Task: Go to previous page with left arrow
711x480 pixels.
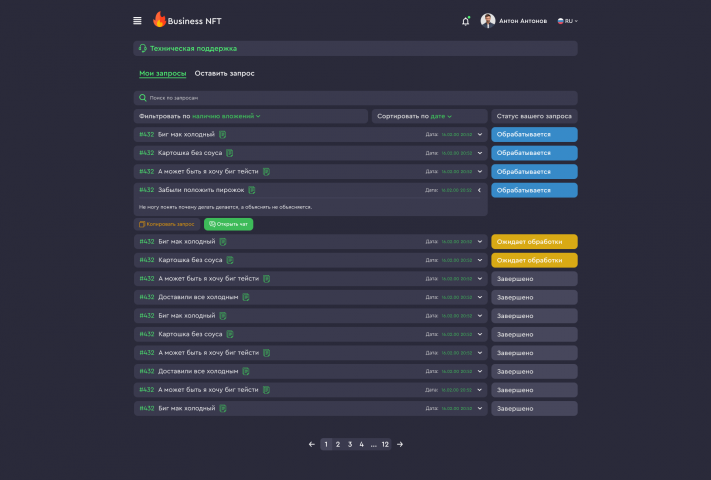Action: pyautogui.click(x=312, y=444)
